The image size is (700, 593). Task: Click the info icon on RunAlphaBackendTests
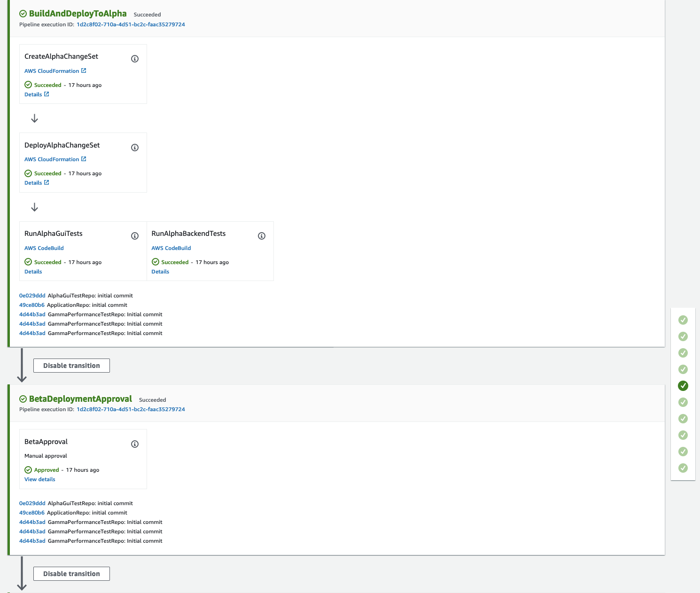(x=262, y=235)
